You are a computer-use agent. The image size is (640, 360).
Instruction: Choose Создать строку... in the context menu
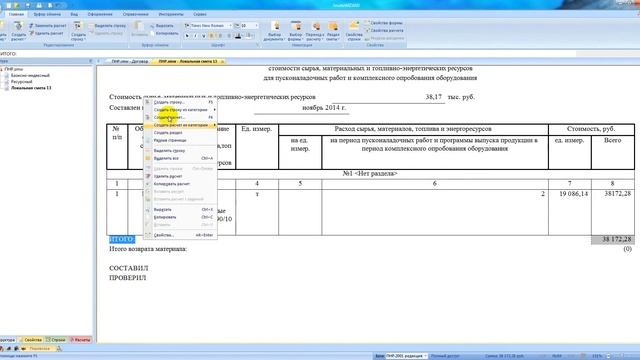[x=180, y=102]
